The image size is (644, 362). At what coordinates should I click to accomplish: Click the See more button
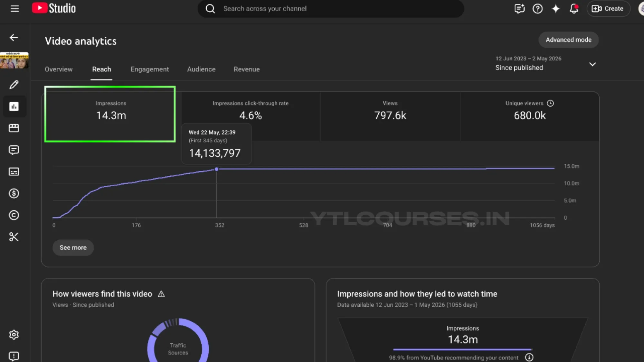73,247
